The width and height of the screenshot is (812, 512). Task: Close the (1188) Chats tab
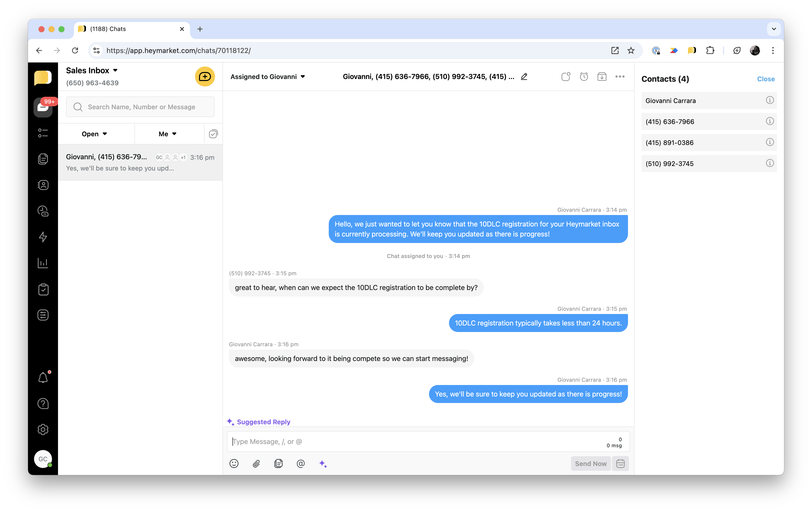(182, 29)
